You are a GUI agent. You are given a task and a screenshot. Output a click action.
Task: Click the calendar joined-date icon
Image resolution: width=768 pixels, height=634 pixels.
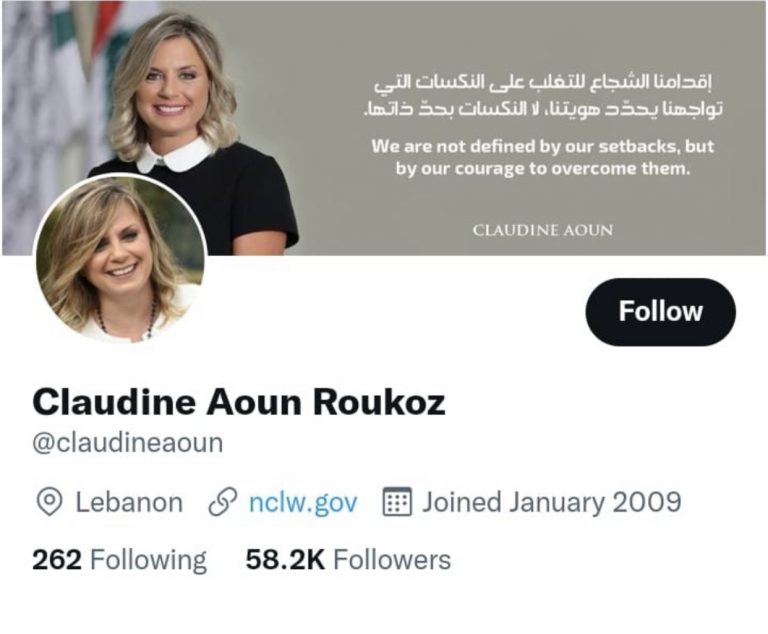pyautogui.click(x=396, y=502)
